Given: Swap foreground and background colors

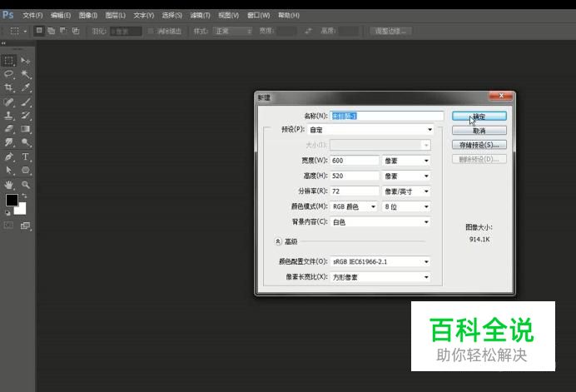Looking at the screenshot, I should 24,196.
